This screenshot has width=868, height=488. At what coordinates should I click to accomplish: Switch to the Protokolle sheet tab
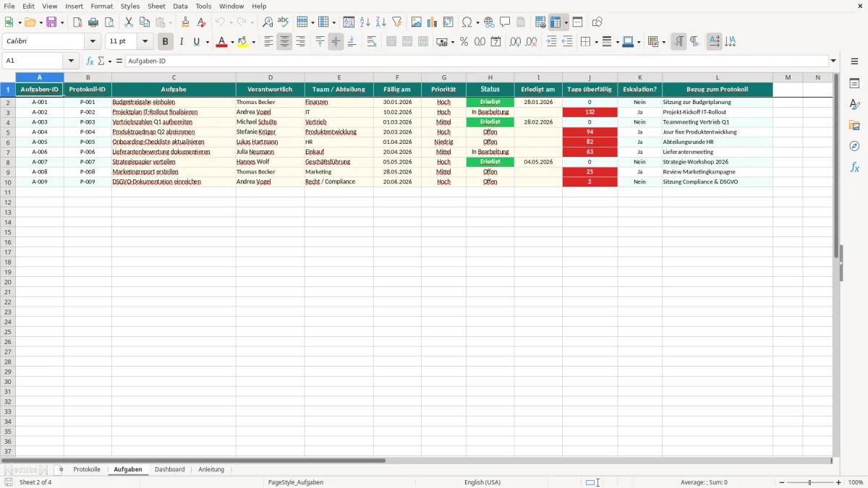87,469
